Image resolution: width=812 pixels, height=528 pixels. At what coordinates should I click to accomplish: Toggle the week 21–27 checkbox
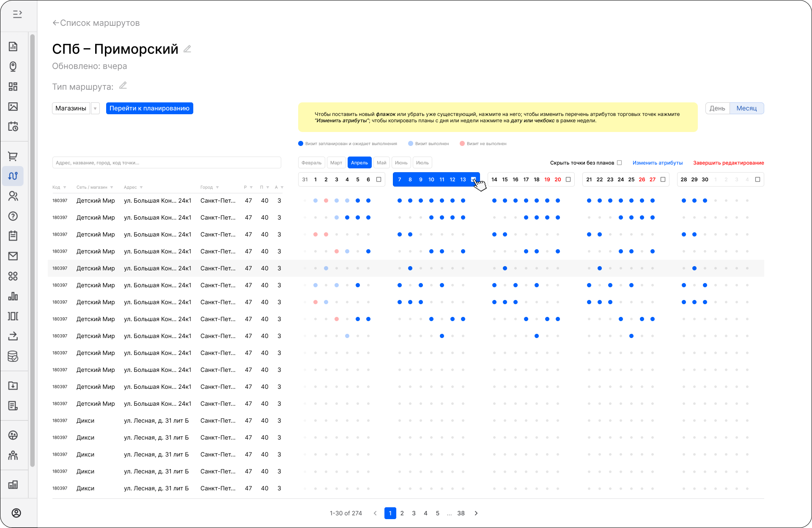663,179
